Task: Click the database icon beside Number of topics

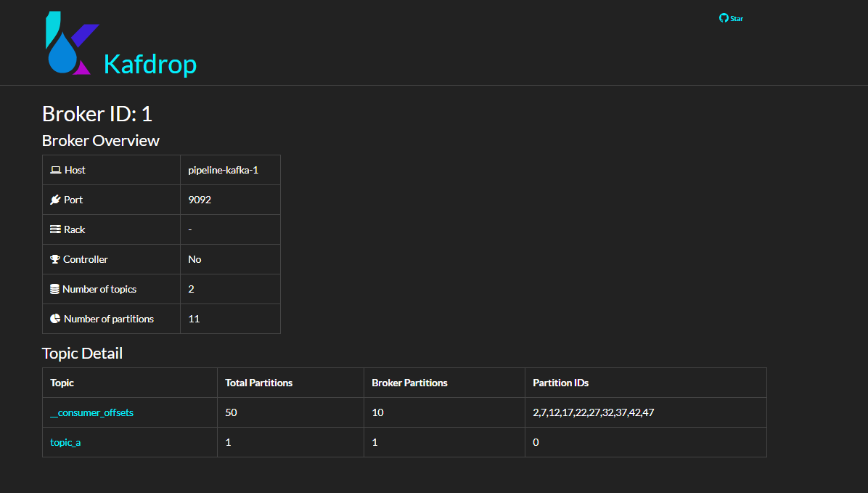Action: pyautogui.click(x=55, y=289)
